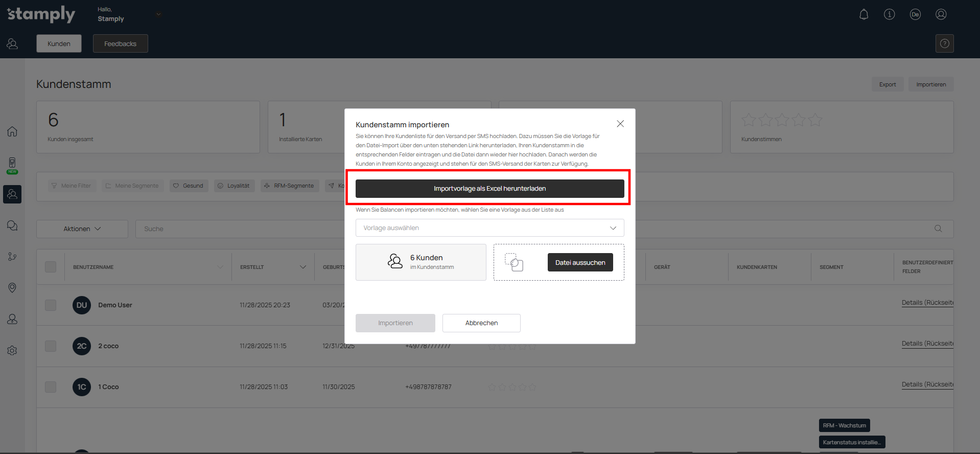
Task: Toggle the select-all checkbox in table header
Action: 51,267
